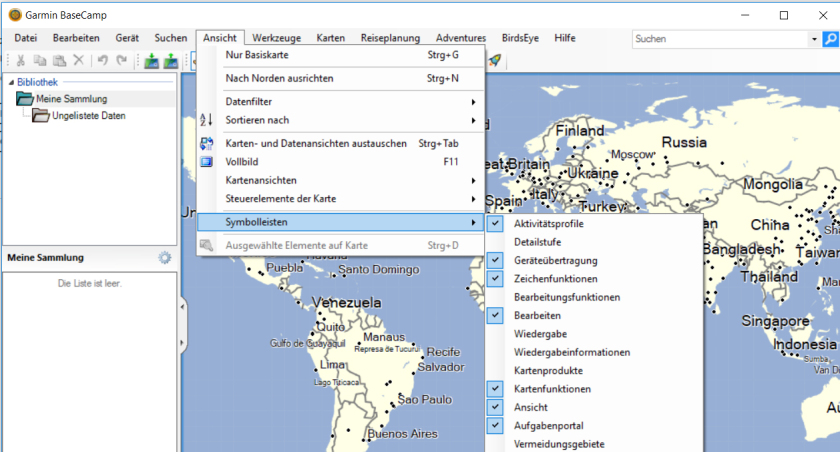Image resolution: width=840 pixels, height=452 pixels.
Task: Click the cut scissors icon in toolbar
Action: (x=21, y=61)
